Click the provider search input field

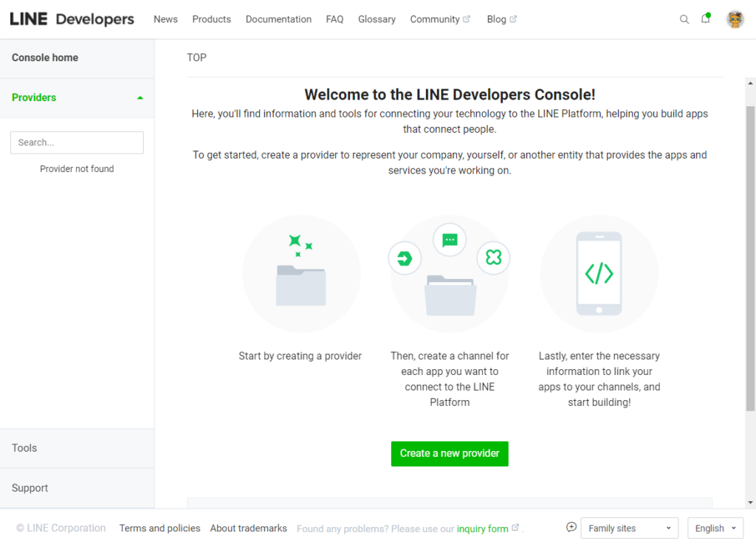(77, 142)
